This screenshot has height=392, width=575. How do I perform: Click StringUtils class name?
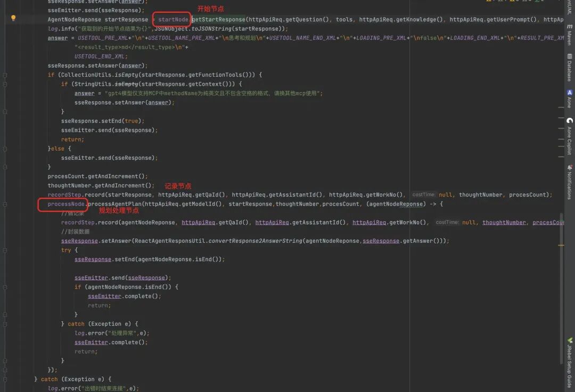pyautogui.click(x=93, y=84)
